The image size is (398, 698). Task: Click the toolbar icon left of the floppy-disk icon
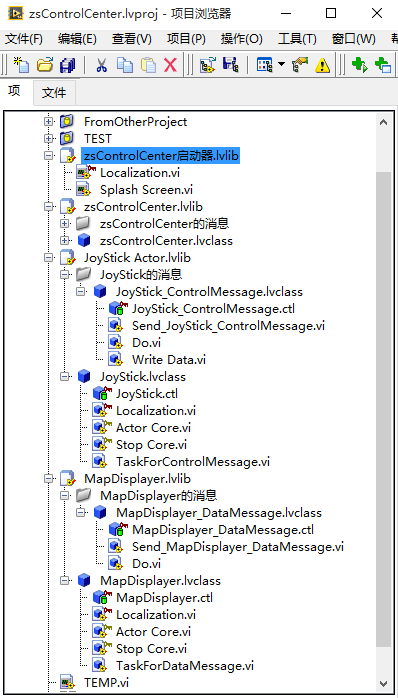click(207, 65)
